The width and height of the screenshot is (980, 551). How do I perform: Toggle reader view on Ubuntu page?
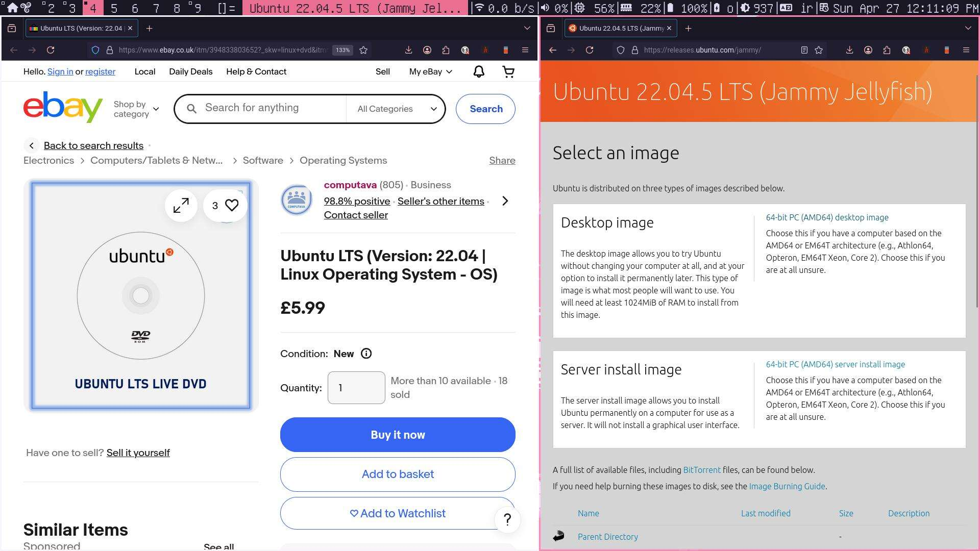(804, 50)
